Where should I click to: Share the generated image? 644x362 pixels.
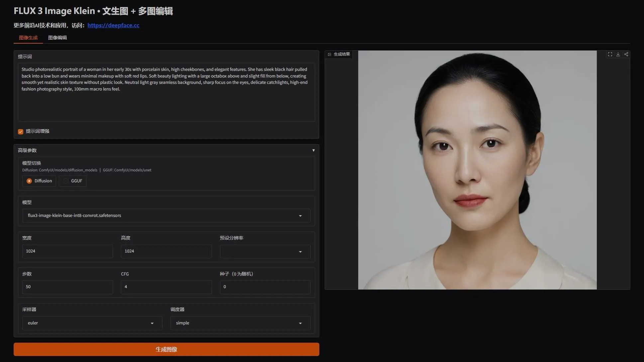click(626, 54)
